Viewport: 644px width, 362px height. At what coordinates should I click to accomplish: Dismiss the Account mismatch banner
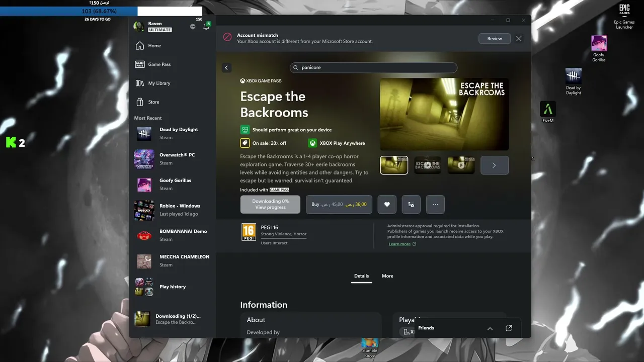tap(519, 39)
